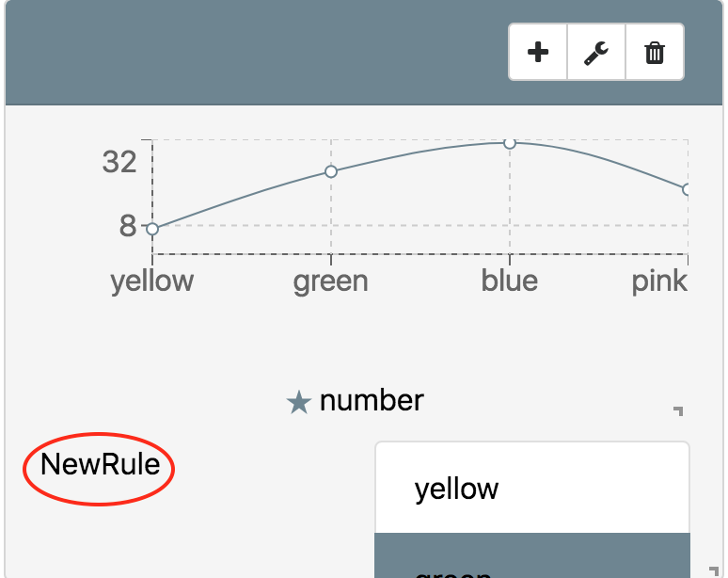Click the green x-axis label
The height and width of the screenshot is (578, 728).
[331, 281]
